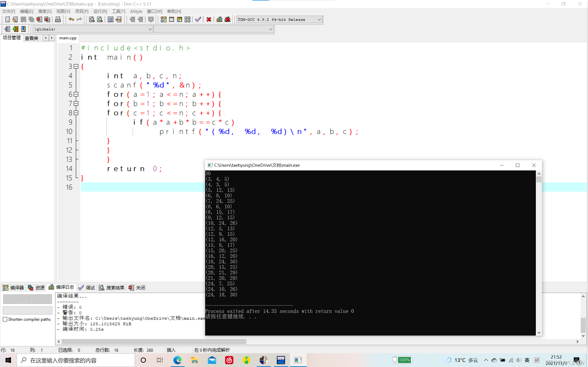Select the 编译器 bottom panel tab
The height and width of the screenshot is (367, 588).
13,288
